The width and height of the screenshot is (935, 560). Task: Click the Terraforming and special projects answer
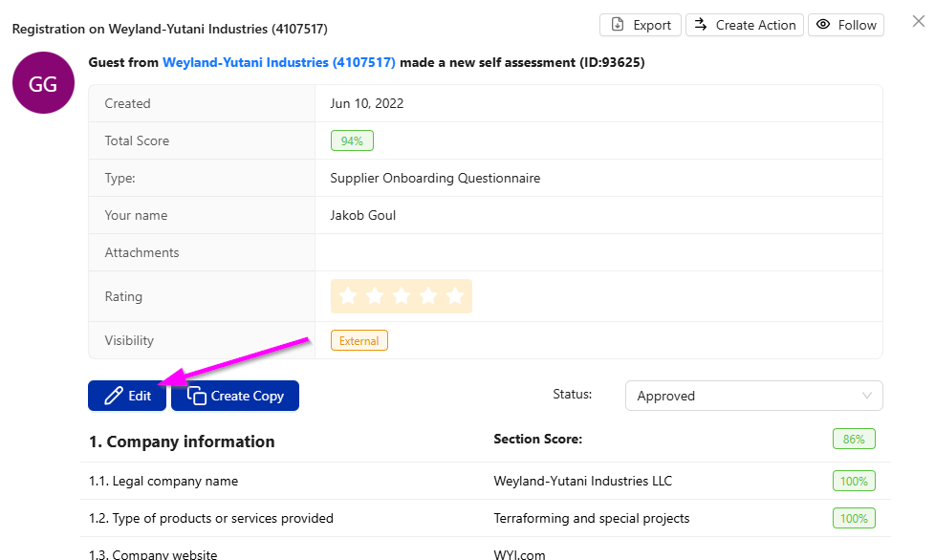point(592,518)
